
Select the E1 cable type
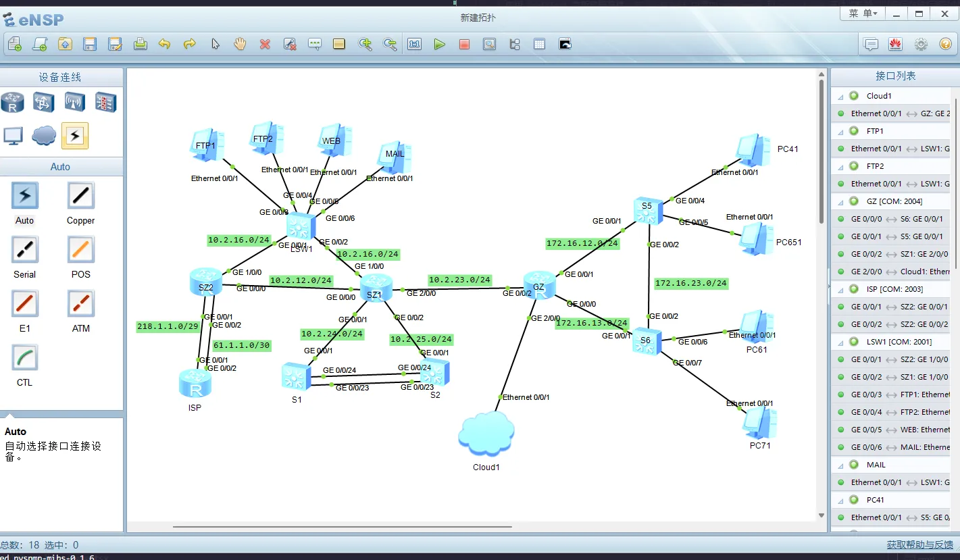[25, 304]
